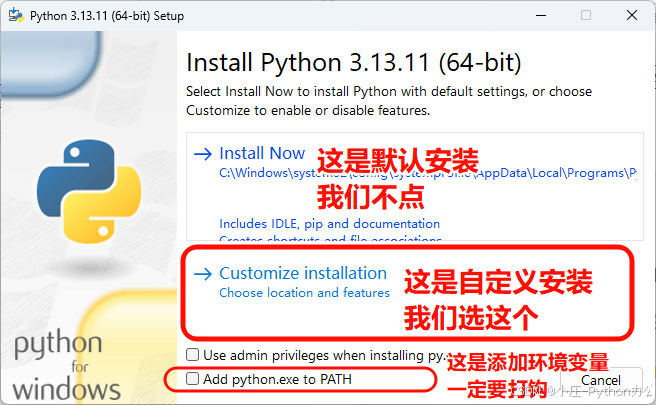The width and height of the screenshot is (656, 405).
Task: Minimize the Python Setup window
Action: coord(541,15)
